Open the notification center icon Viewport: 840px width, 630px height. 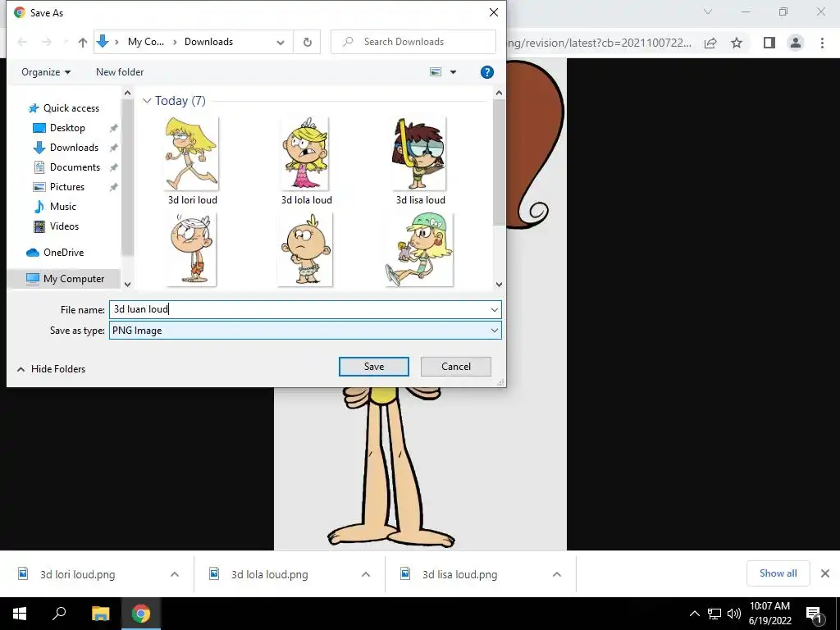coord(814,614)
